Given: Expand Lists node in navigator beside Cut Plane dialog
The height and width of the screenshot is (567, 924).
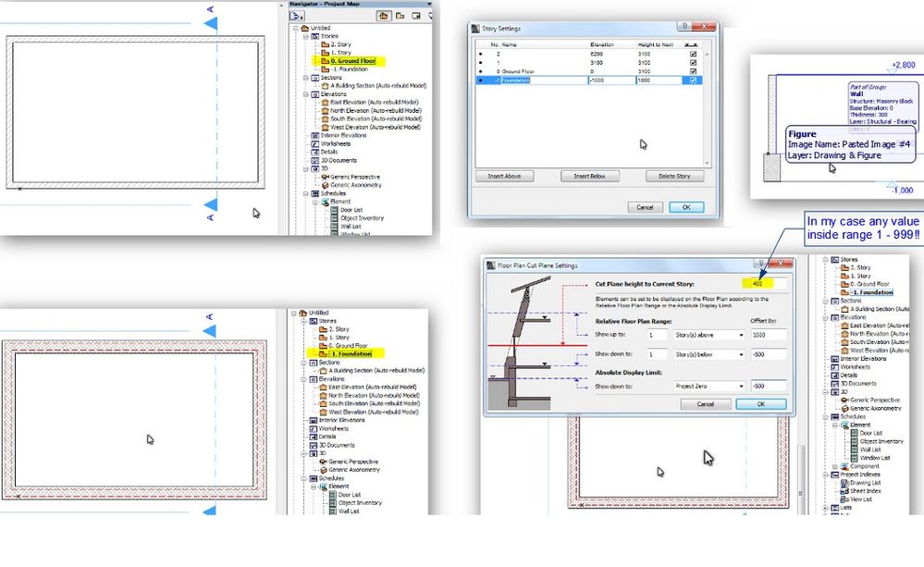Looking at the screenshot, I should pyautogui.click(x=825, y=508).
